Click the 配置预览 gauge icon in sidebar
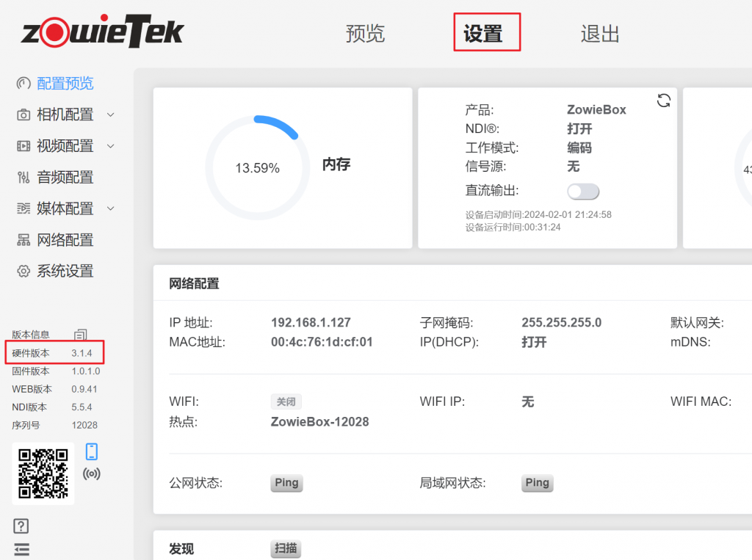Screen dimensions: 752x560 (23, 84)
